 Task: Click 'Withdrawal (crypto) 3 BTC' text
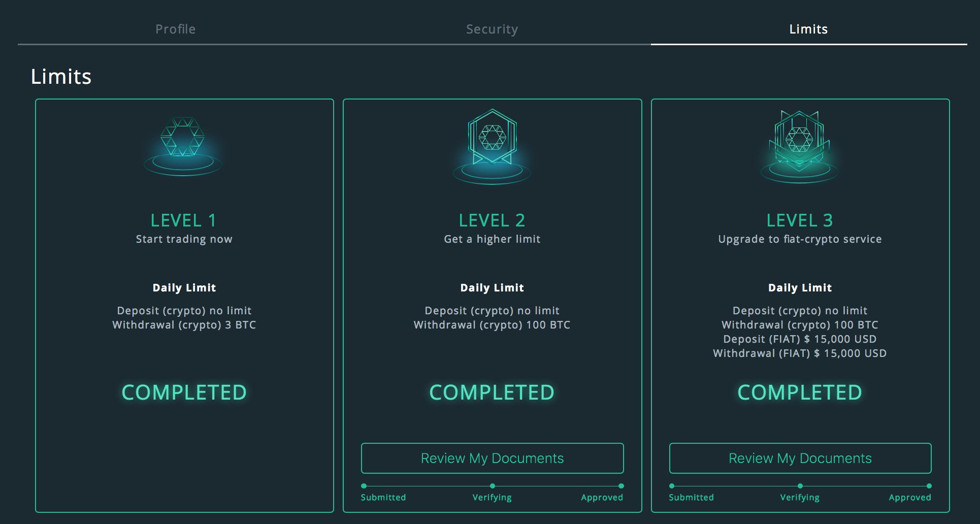(x=184, y=325)
